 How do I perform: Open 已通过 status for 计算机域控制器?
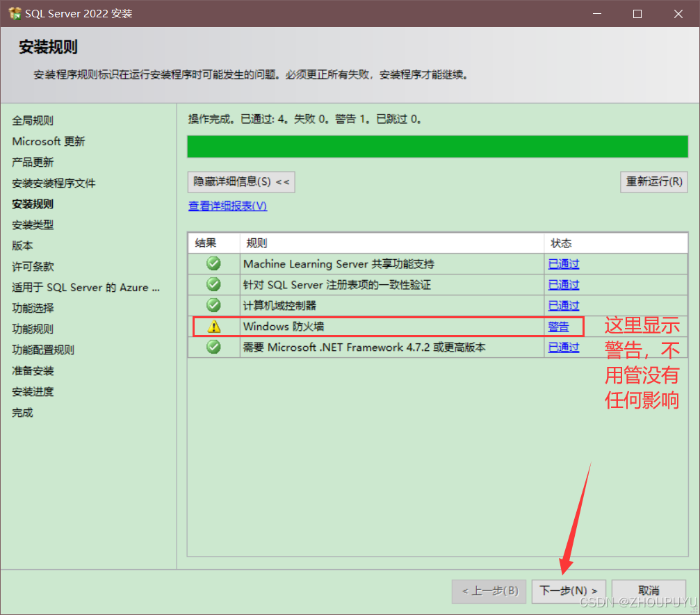point(563,306)
